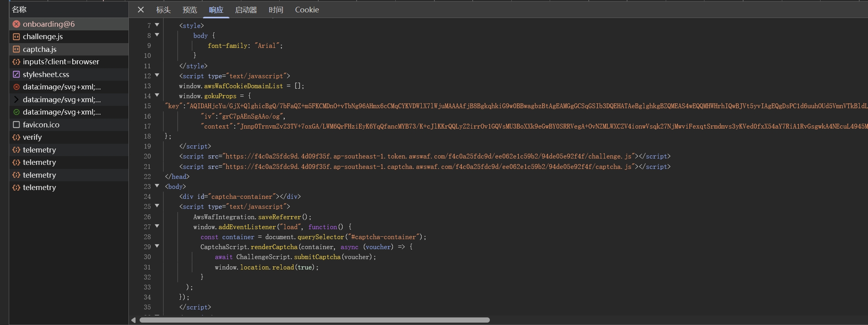868x325 pixels.
Task: Click the "querySelector" call on line 28
Action: click(321, 237)
